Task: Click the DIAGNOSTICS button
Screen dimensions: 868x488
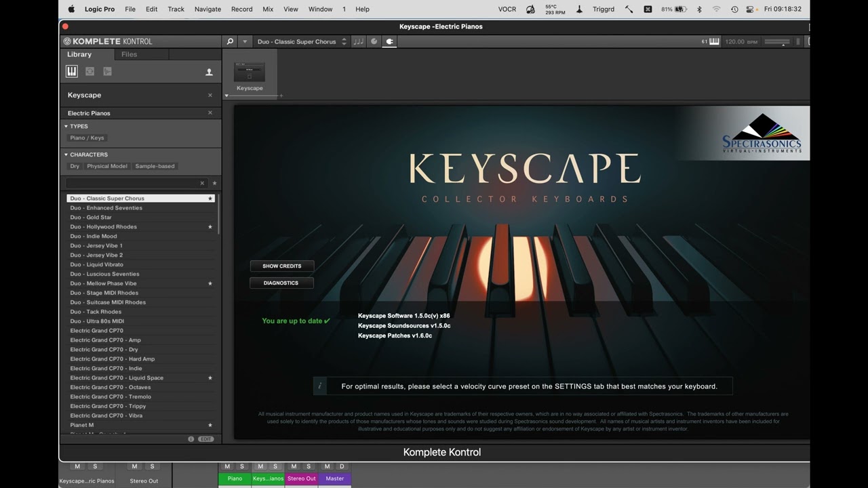Action: coord(281,283)
